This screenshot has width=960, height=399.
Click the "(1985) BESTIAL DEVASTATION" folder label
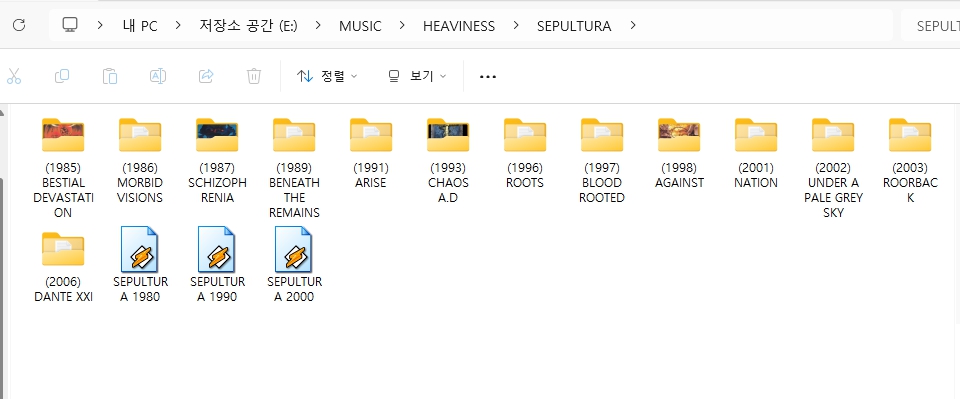[x=63, y=190]
